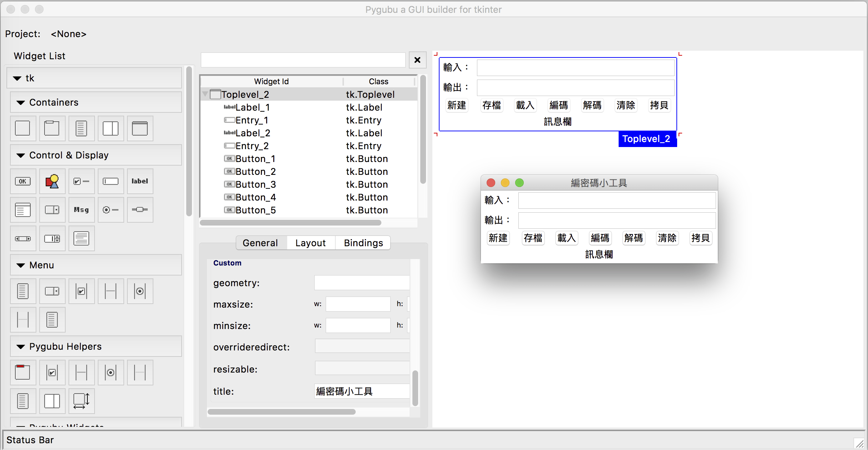Pick the tk Message widget icon
Viewport: 868px width, 450px height.
81,210
